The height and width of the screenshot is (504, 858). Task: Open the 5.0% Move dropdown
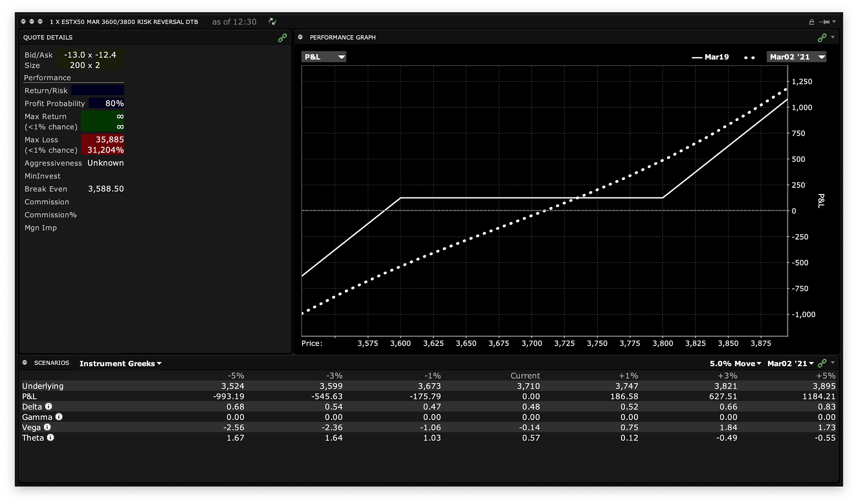[735, 363]
